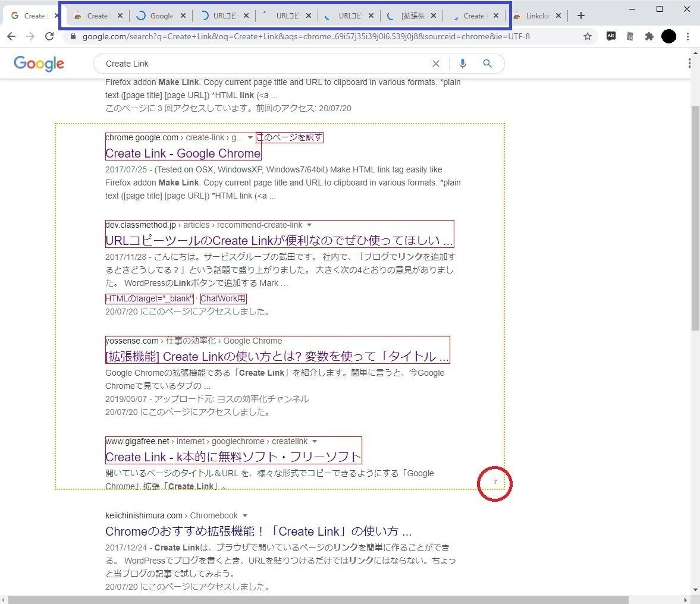
Task: Clear the search box with X
Action: pos(436,64)
